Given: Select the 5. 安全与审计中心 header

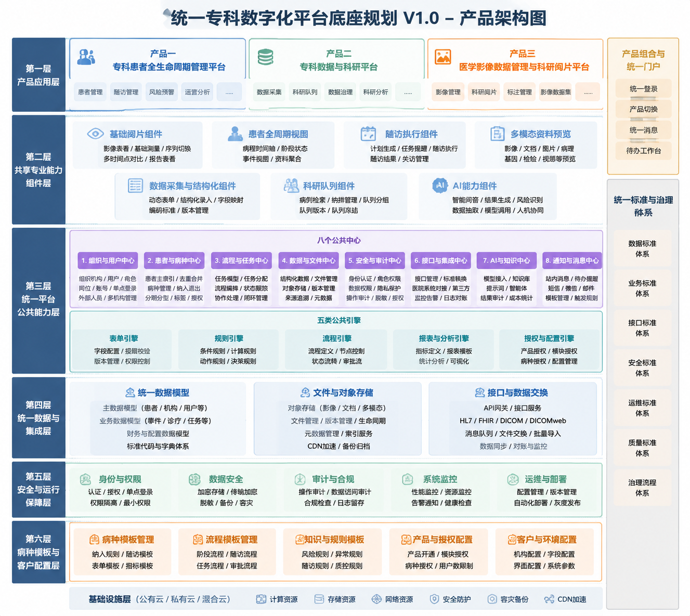Looking at the screenshot, I should [x=375, y=260].
